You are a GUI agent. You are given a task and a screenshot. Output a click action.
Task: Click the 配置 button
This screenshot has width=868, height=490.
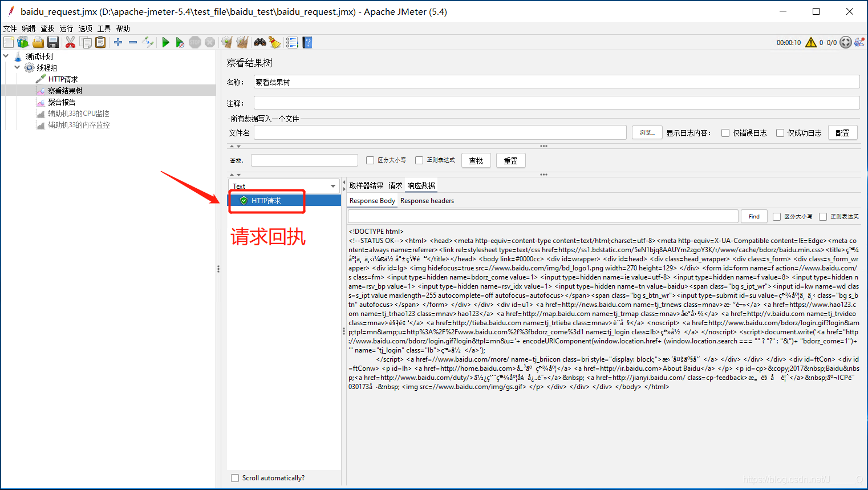click(x=842, y=133)
